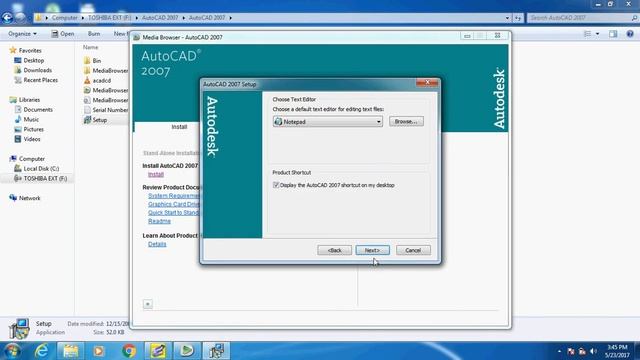Click the Name column header
Image resolution: width=640 pixels, height=360 pixels.
click(x=91, y=47)
